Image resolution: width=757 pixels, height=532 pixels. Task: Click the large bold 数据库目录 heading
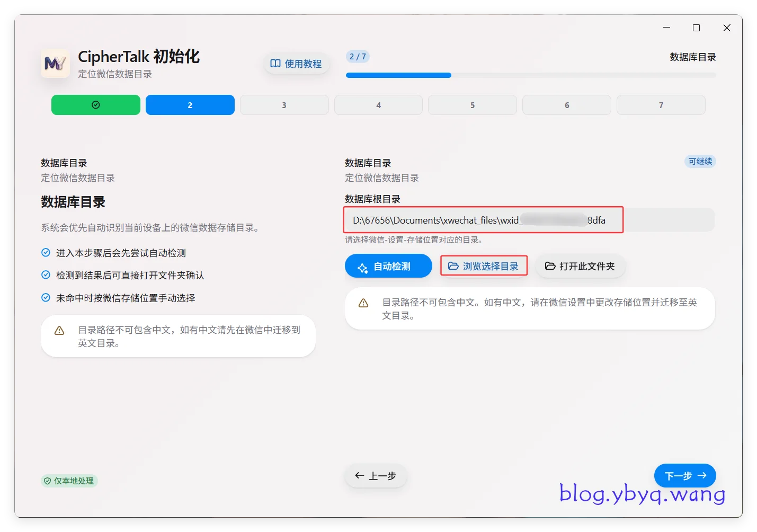(74, 202)
